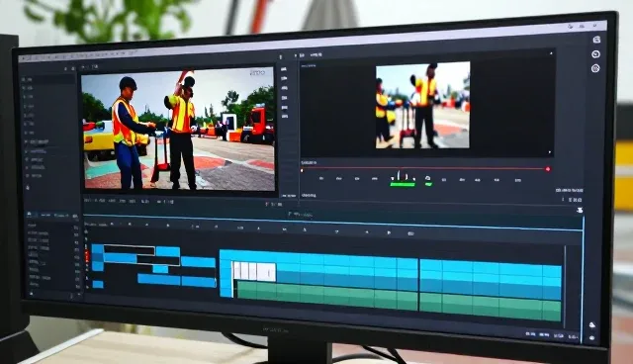The image size is (633, 364).
Task: Select the white clip group in the timeline
Action: click(x=255, y=272)
